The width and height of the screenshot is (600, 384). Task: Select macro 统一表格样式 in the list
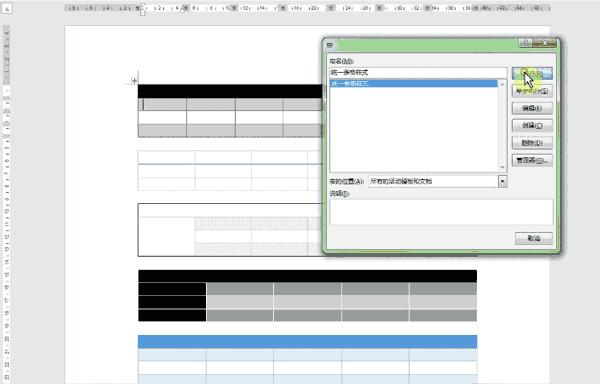(x=414, y=83)
